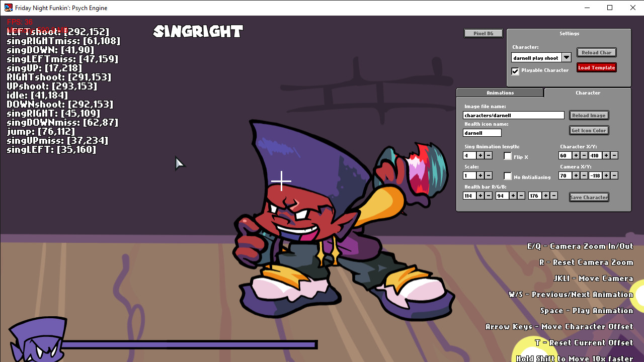This screenshot has width=644, height=362.
Task: Increase the Character X offset
Action: tap(577, 155)
